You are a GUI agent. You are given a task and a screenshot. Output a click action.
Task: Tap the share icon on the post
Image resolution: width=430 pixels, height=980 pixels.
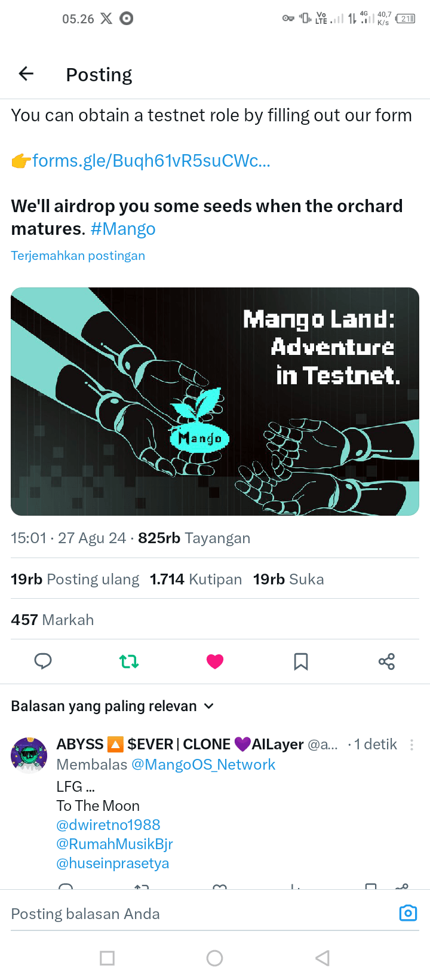pos(386,661)
